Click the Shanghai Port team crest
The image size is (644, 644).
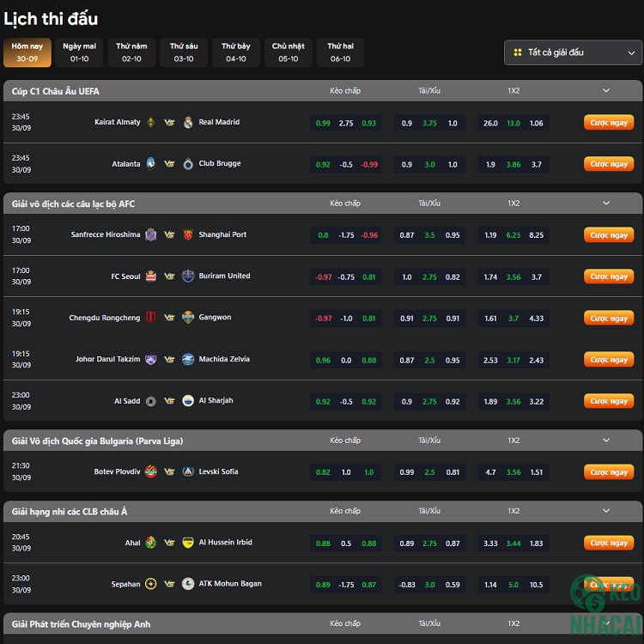[188, 234]
